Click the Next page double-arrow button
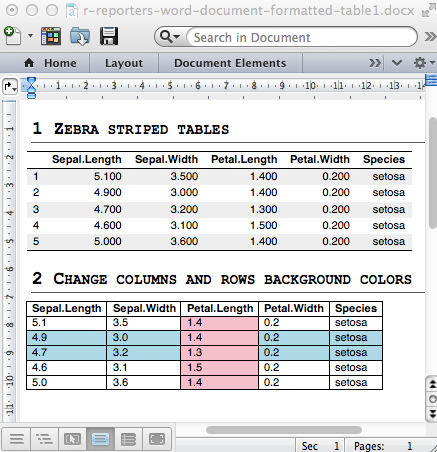Screen dimensions: 437x452 click(432, 414)
